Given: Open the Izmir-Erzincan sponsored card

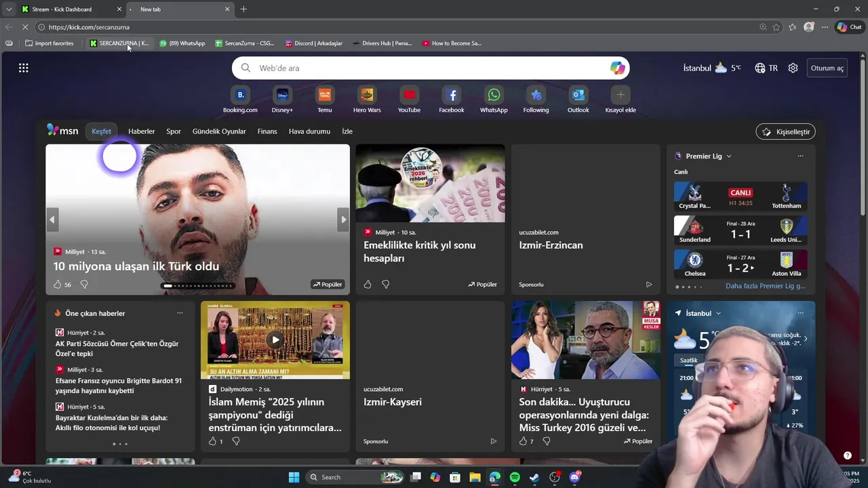Looking at the screenshot, I should (585, 219).
